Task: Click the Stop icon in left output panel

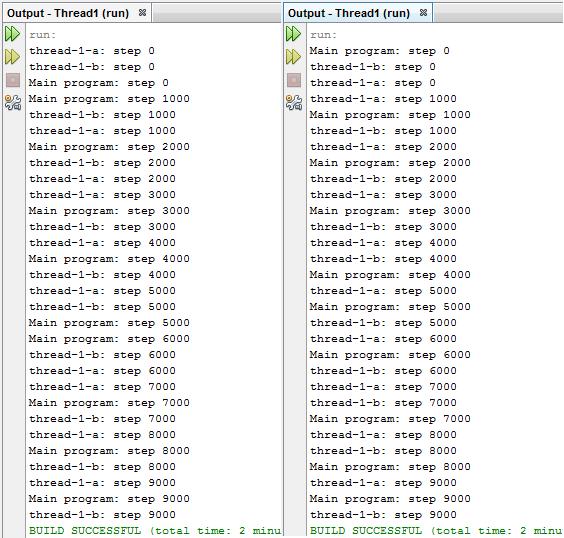Action: coord(13,80)
